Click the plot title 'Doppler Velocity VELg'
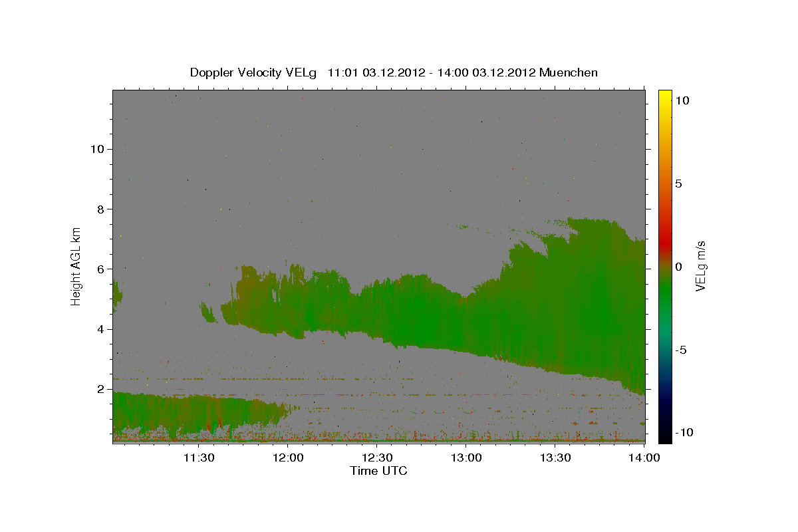Viewport: 798px width, 532px height. click(x=255, y=72)
